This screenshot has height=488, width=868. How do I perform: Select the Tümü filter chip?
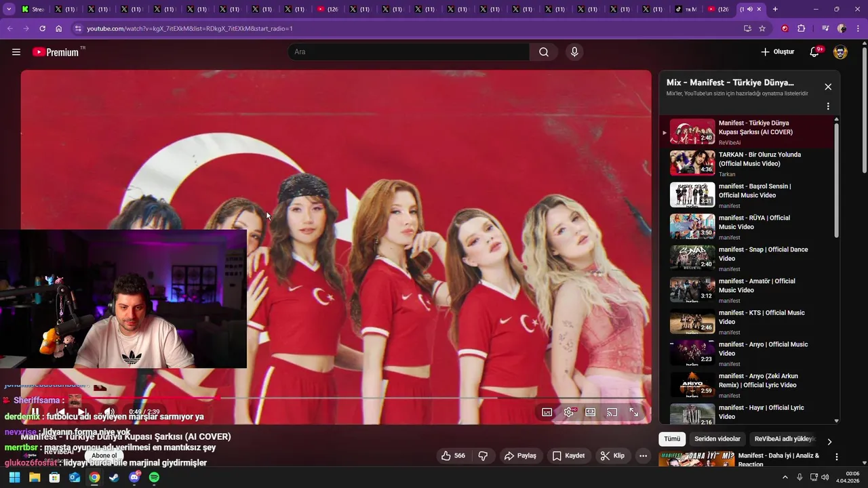pyautogui.click(x=672, y=439)
